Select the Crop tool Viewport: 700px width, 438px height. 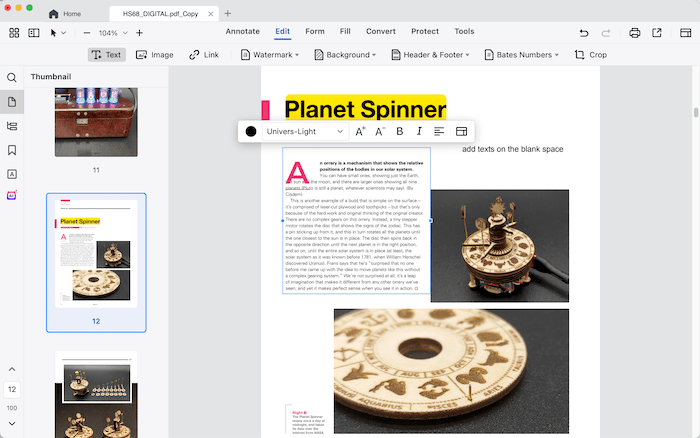590,55
